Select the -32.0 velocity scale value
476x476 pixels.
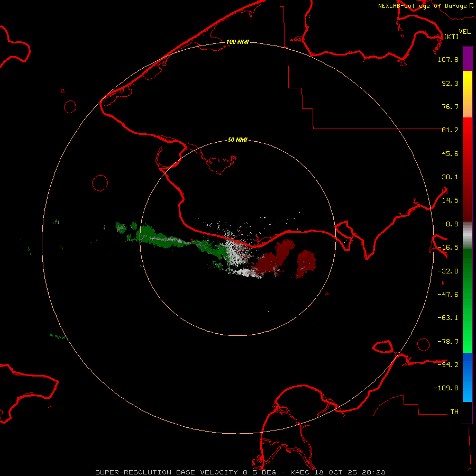click(448, 271)
